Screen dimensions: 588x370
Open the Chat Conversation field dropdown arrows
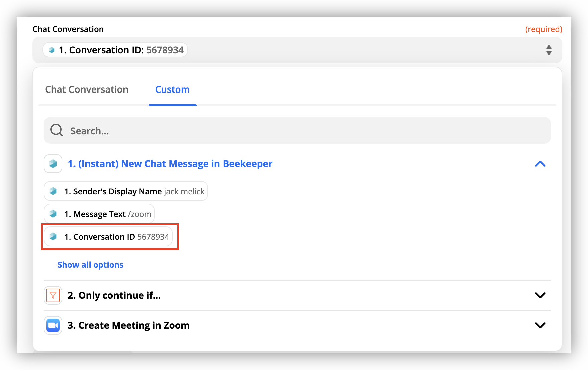click(549, 50)
